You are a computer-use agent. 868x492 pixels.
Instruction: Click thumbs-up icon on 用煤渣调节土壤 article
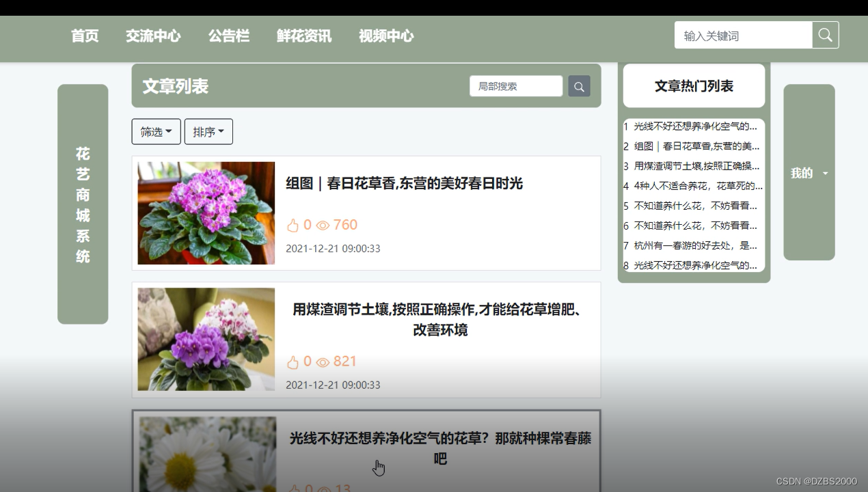tap(293, 362)
